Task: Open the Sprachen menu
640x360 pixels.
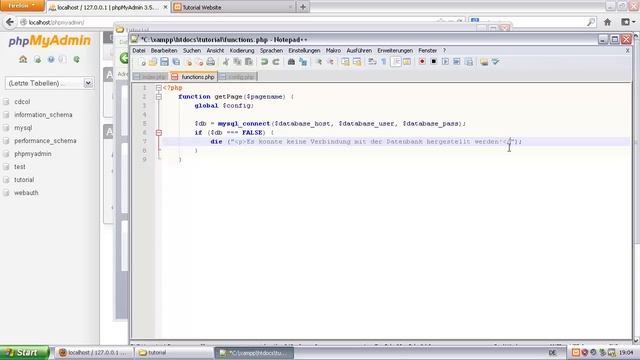Action: pyautogui.click(x=271, y=51)
